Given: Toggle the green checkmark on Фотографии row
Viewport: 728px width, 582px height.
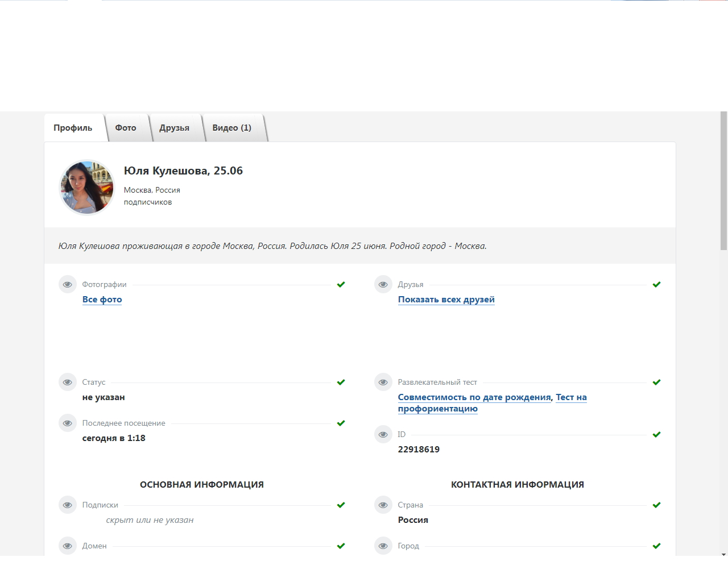Looking at the screenshot, I should [341, 284].
